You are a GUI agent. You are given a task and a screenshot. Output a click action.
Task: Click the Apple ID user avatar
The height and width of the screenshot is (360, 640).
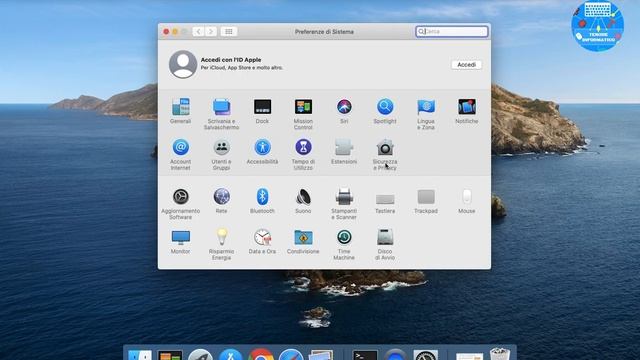(183, 64)
